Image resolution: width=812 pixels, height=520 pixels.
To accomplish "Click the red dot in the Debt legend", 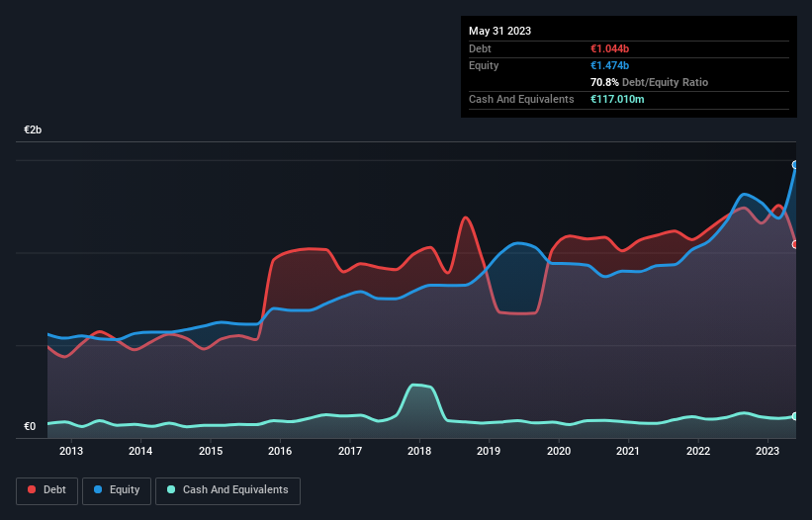I will click(x=33, y=490).
